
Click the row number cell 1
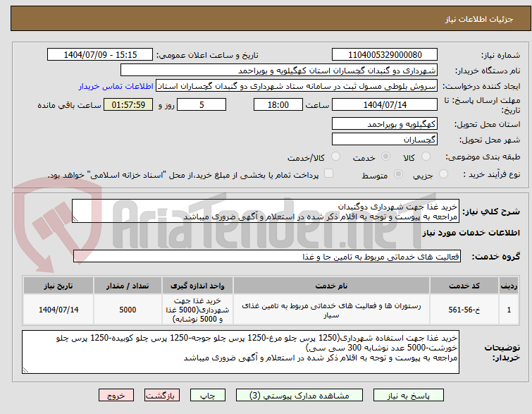pyautogui.click(x=509, y=310)
